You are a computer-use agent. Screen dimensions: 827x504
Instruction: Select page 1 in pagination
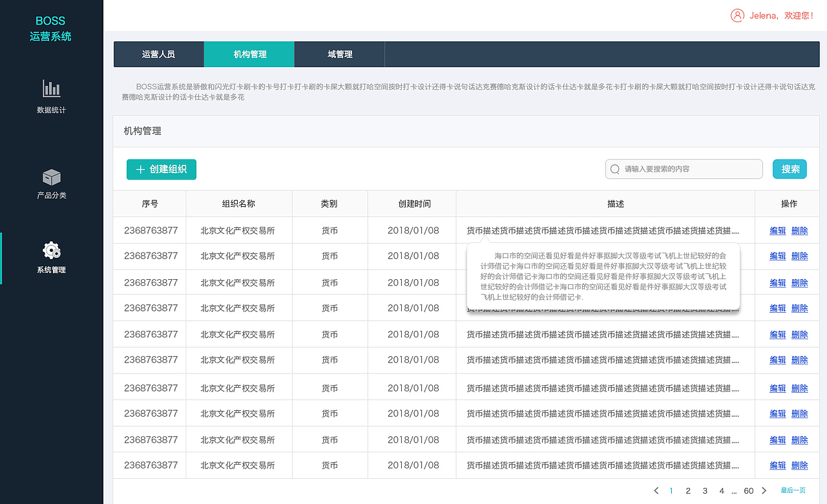point(671,491)
